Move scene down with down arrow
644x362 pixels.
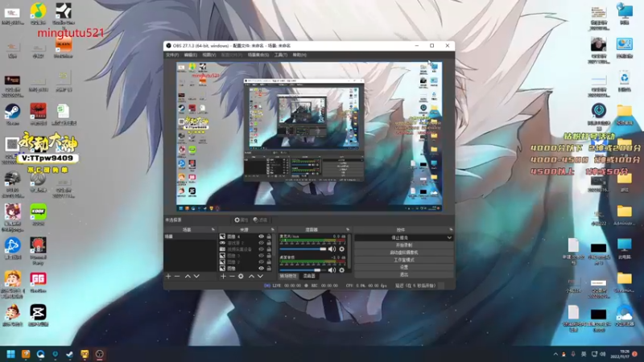click(196, 276)
